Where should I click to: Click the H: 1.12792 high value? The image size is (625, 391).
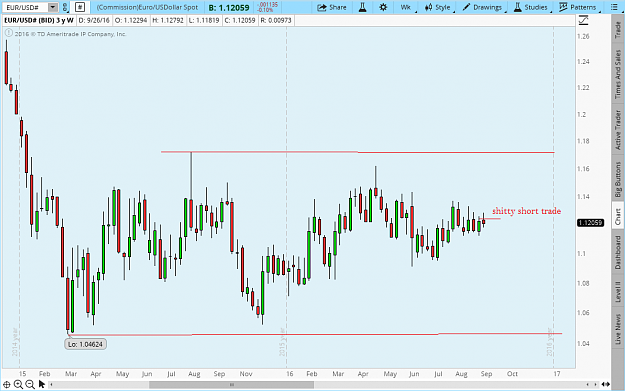[168, 20]
